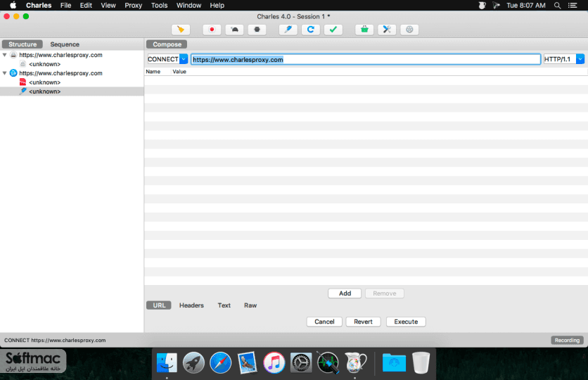Select the Compose tab
The width and height of the screenshot is (588, 380).
pyautogui.click(x=167, y=44)
